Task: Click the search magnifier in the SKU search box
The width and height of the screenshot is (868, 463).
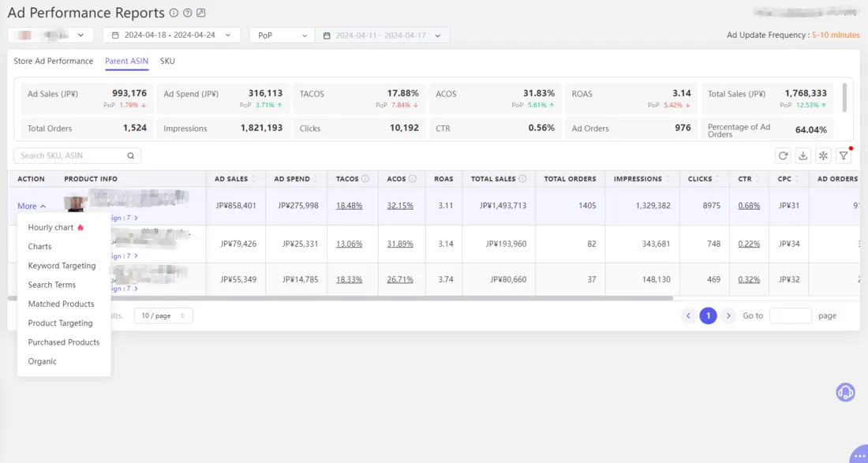Action: (x=130, y=155)
